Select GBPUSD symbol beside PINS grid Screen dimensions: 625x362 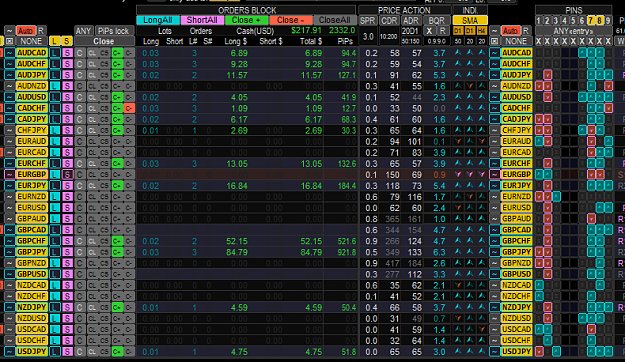(517, 274)
